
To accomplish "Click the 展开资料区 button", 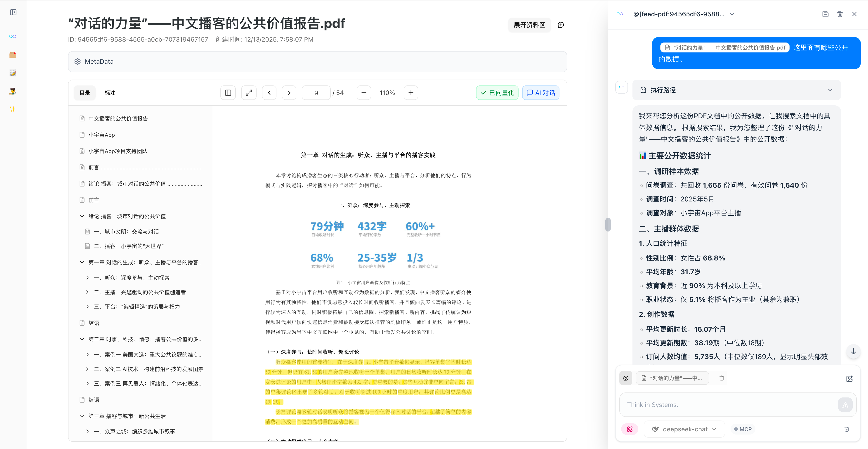I will 529,25.
